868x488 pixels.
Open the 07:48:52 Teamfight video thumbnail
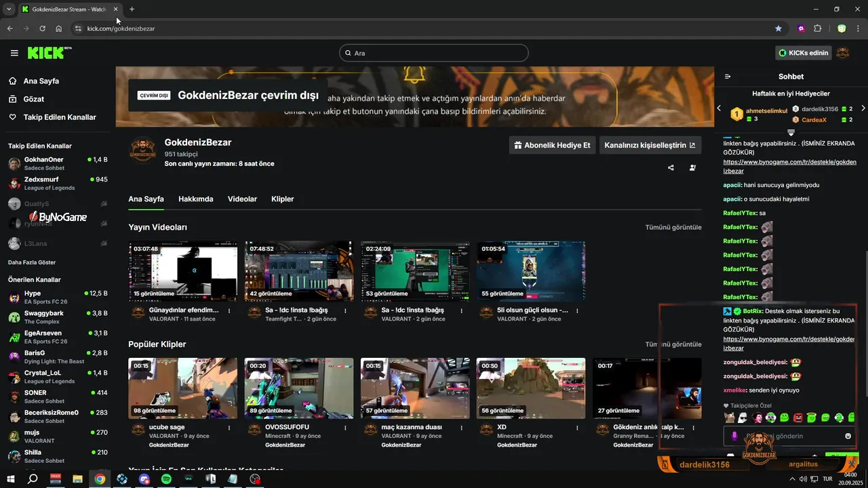299,271
